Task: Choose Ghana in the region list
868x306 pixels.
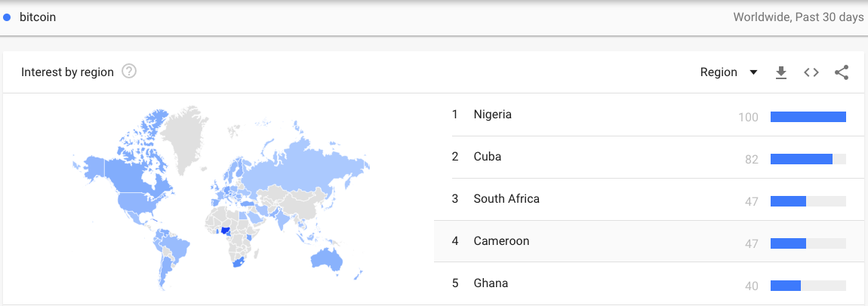Action: (x=491, y=283)
